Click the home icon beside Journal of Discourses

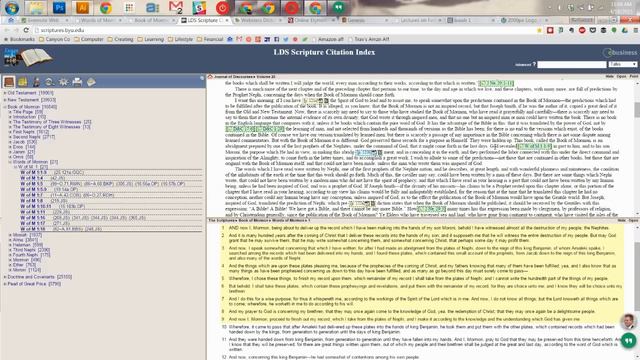click(210, 77)
